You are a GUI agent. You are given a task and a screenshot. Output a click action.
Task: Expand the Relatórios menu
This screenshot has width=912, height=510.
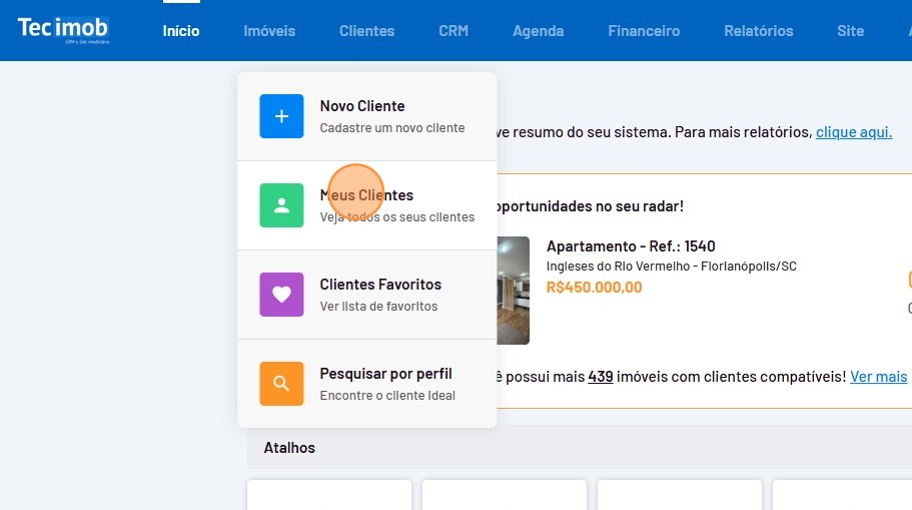758,31
